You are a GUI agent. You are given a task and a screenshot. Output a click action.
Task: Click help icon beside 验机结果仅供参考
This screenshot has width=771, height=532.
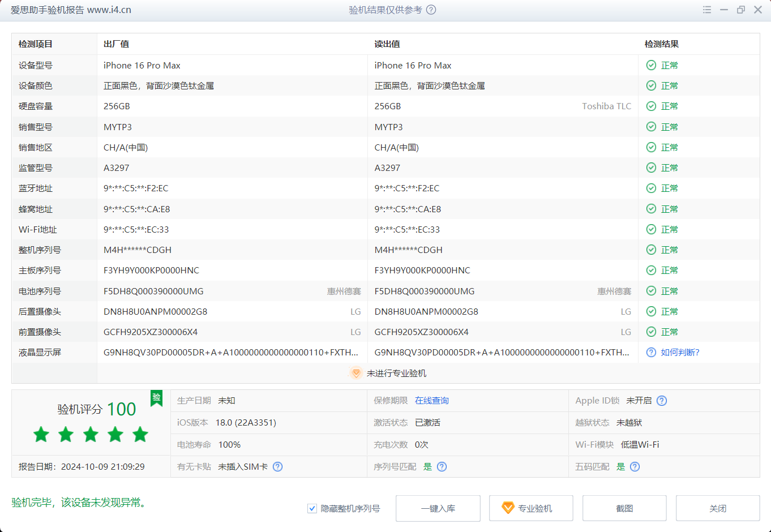point(431,10)
